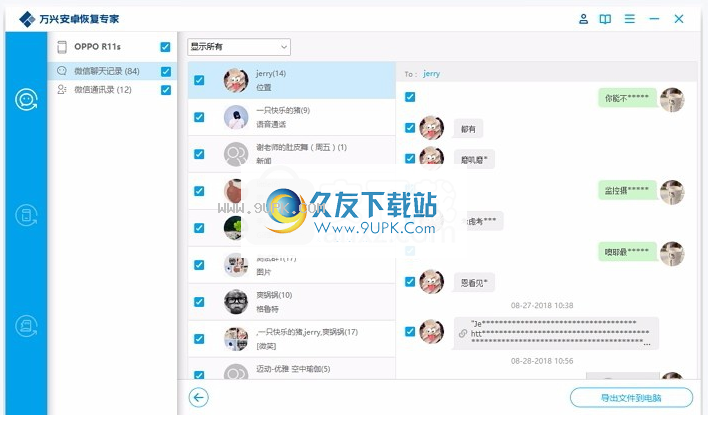Minimize the 万兴安卓恢复专家 window
This screenshot has height=422, width=708.
[x=654, y=19]
